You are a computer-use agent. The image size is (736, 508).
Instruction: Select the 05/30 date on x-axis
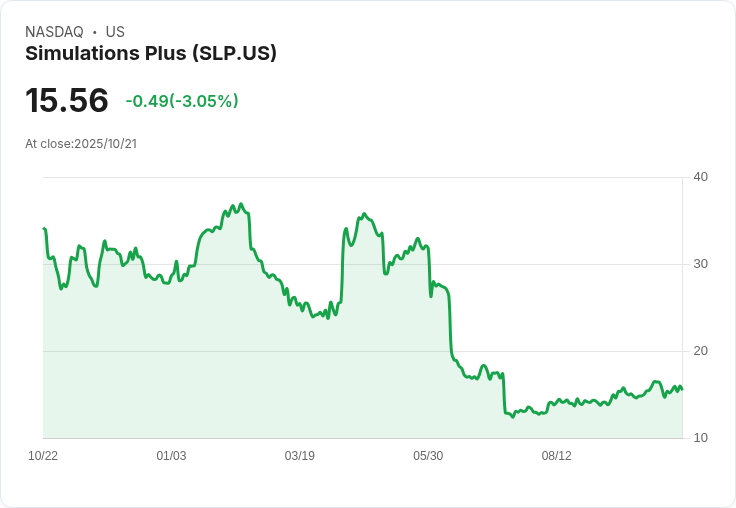pos(428,456)
